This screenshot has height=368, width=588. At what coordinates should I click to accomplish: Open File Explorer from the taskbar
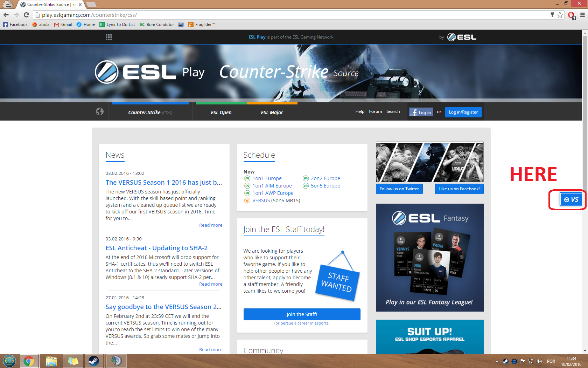pos(51,361)
